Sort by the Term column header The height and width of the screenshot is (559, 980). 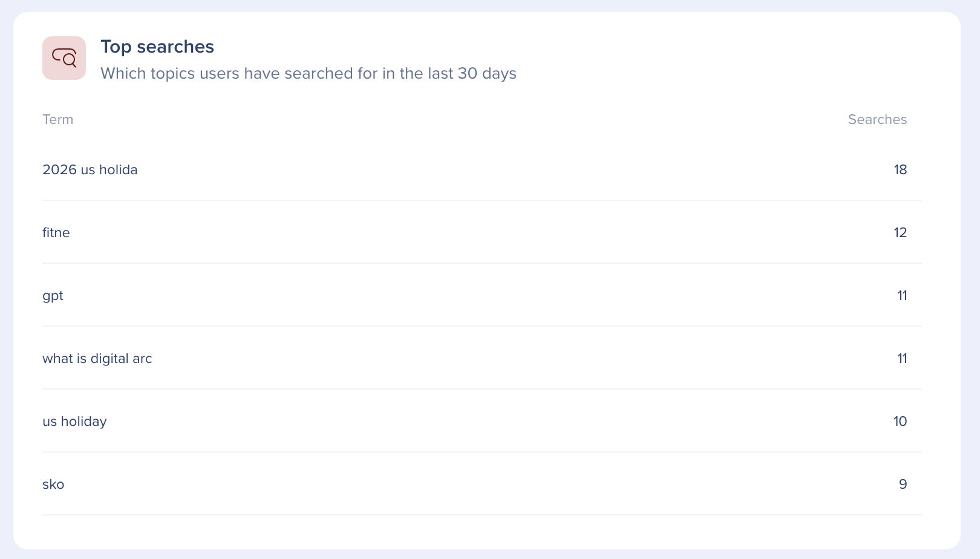[x=58, y=120]
